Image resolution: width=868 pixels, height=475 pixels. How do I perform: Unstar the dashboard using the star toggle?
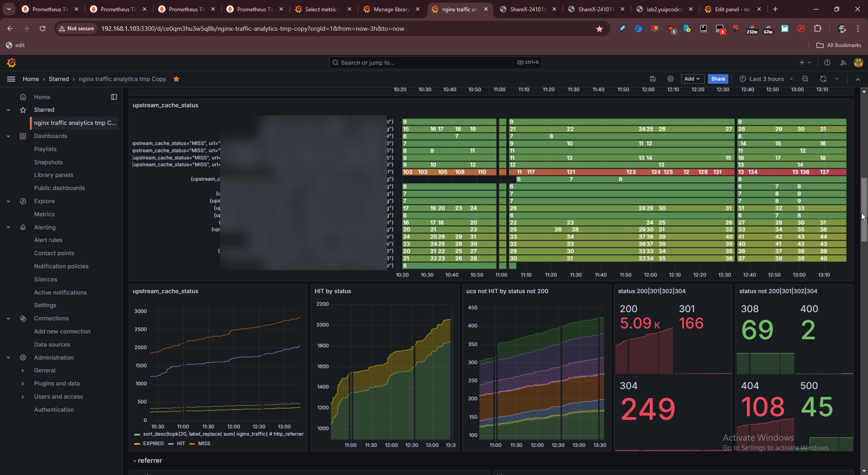176,79
